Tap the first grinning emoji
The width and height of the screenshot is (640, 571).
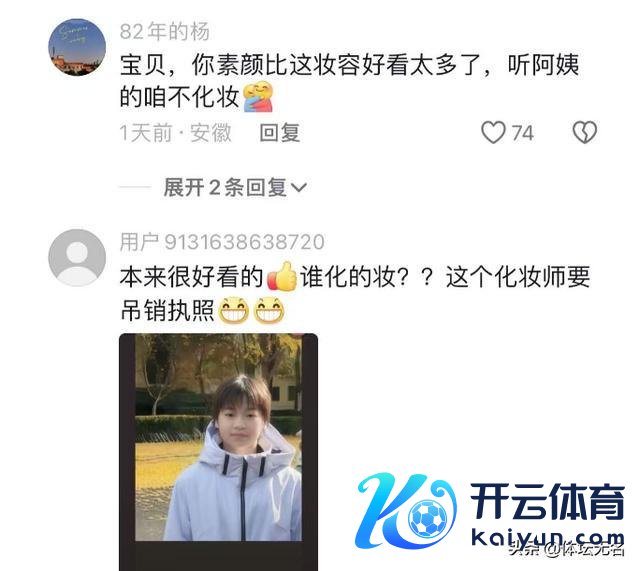click(x=233, y=310)
